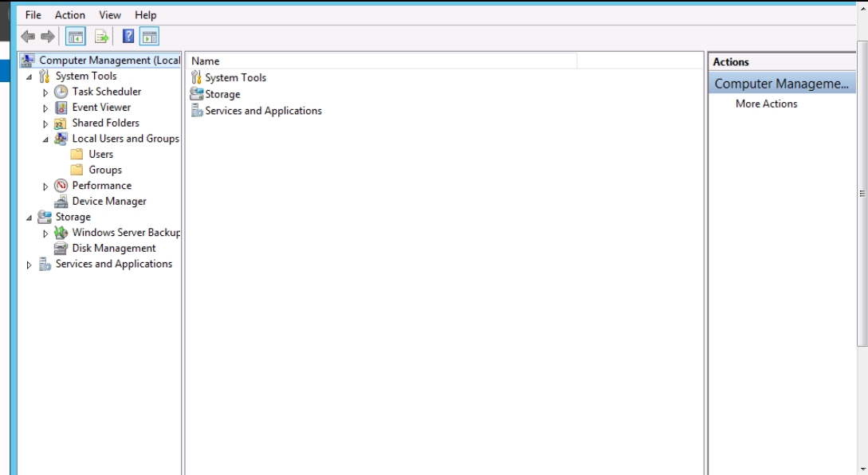Select Storage text in Name list
The height and width of the screenshot is (475, 868).
[222, 94]
